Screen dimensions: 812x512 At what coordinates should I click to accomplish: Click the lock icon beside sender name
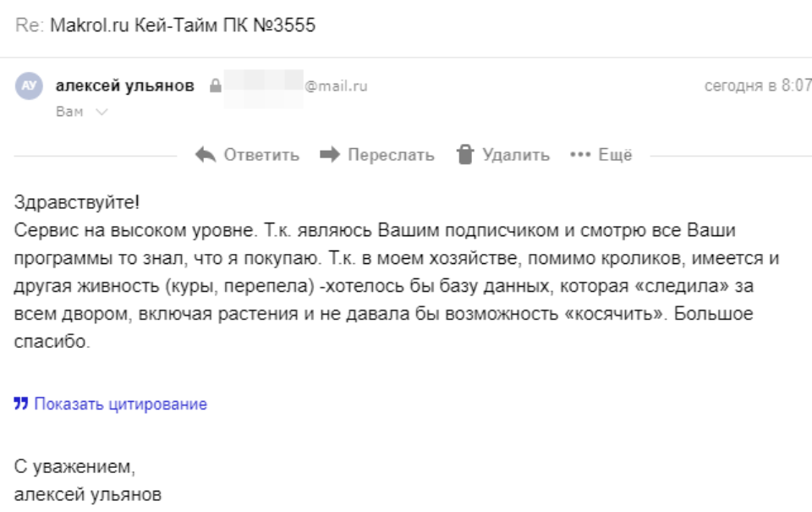(x=215, y=86)
